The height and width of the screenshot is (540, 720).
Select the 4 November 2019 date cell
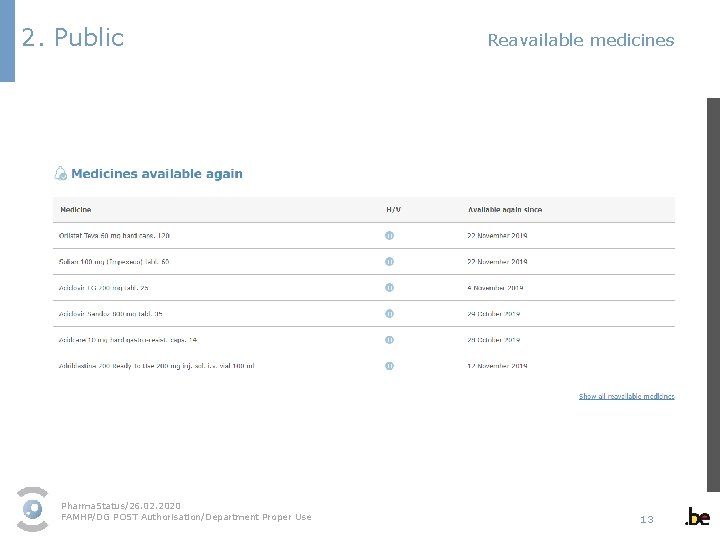pos(495,288)
